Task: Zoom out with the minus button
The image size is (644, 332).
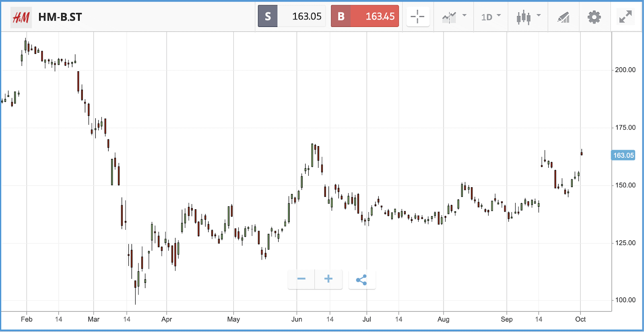Action: point(301,279)
